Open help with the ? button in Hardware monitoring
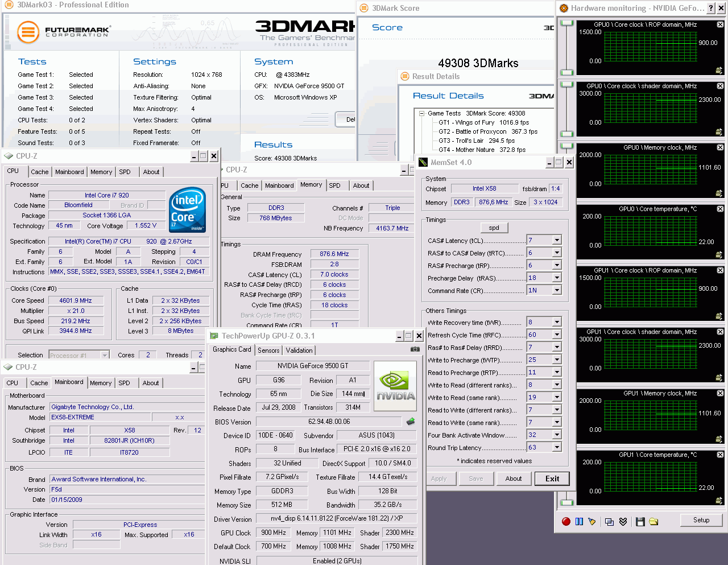 710,8
